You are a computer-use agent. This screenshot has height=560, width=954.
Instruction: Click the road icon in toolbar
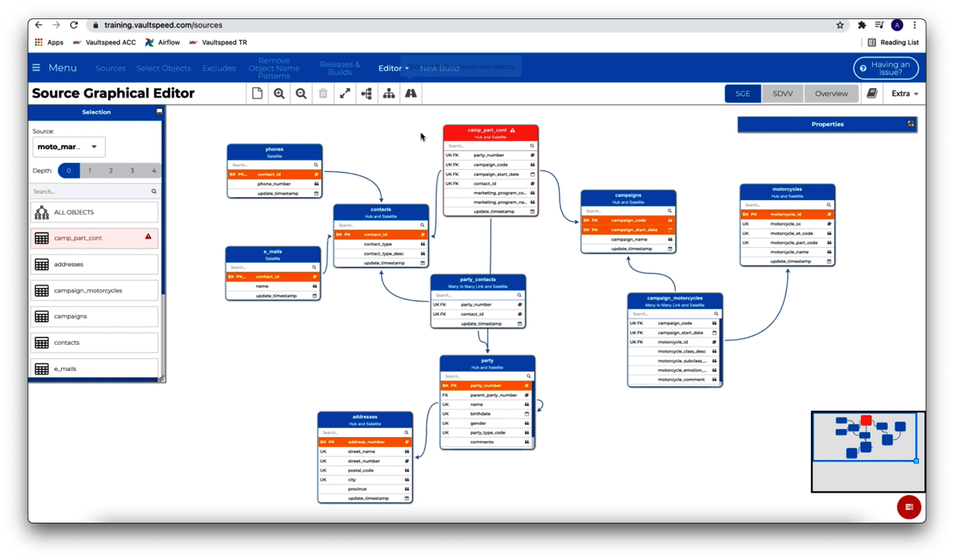(x=411, y=94)
